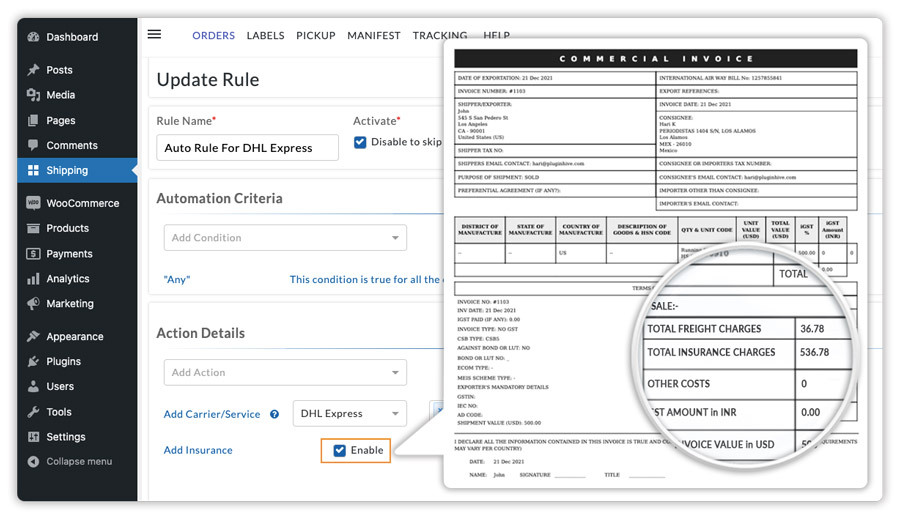Click the Media library icon
The height and width of the screenshot is (517, 900).
point(33,95)
